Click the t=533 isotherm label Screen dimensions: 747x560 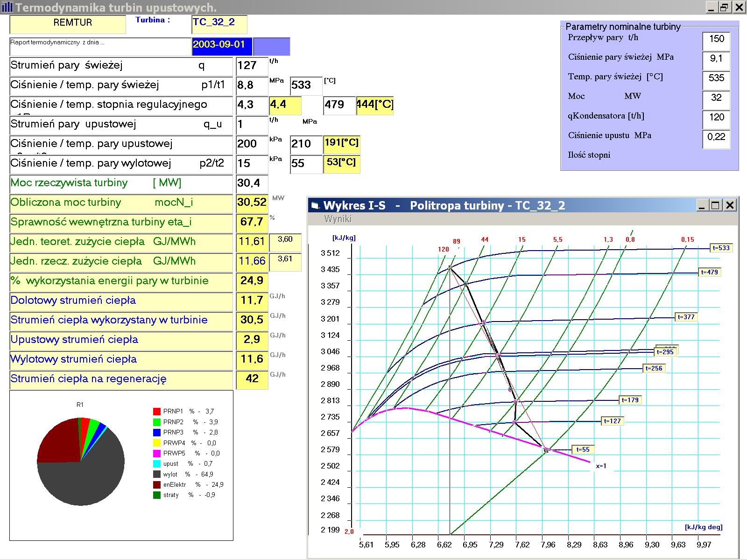tap(721, 248)
